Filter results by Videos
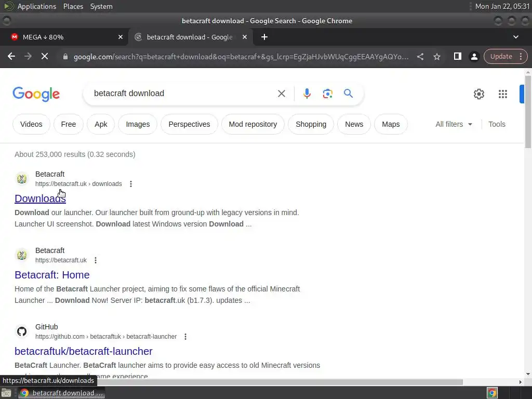 [x=31, y=124]
